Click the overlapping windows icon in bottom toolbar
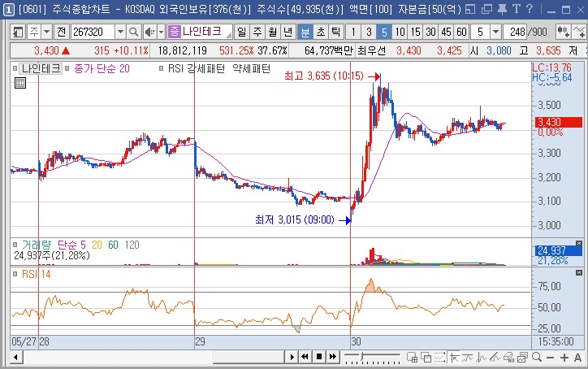The width and height of the screenshot is (588, 369). coord(426,358)
